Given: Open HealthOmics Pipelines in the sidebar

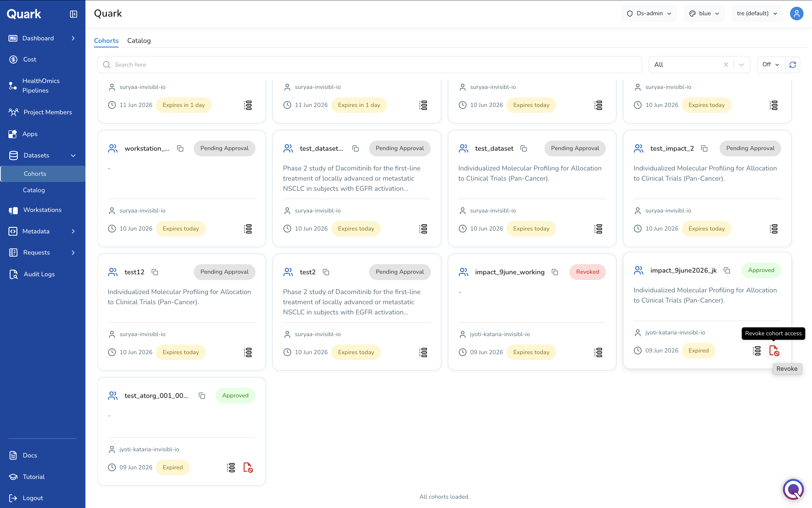Looking at the screenshot, I should [x=43, y=86].
